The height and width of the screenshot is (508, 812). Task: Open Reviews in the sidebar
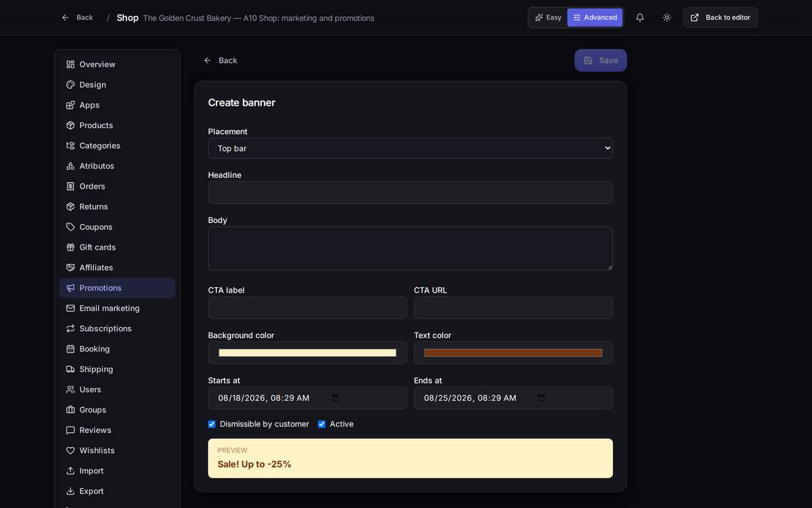(117, 430)
